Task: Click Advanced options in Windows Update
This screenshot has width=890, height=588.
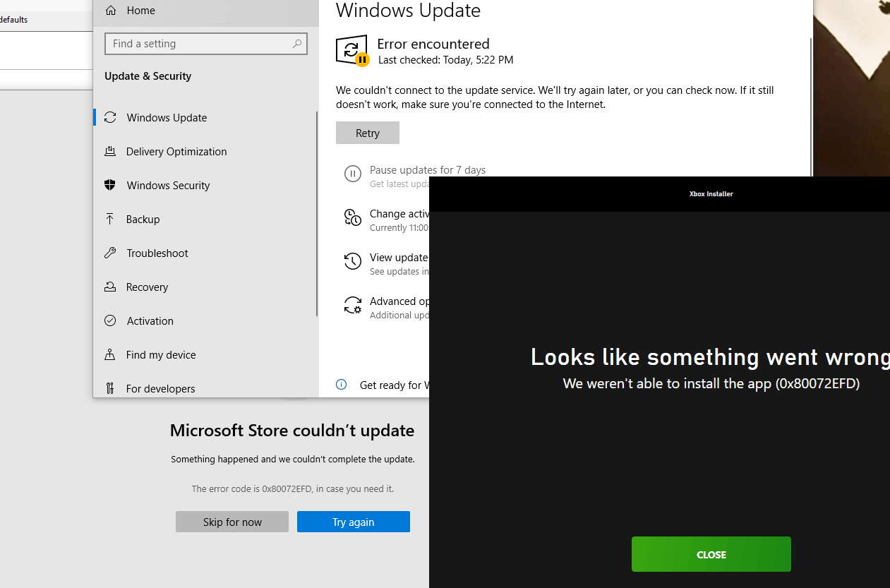Action: 399,301
